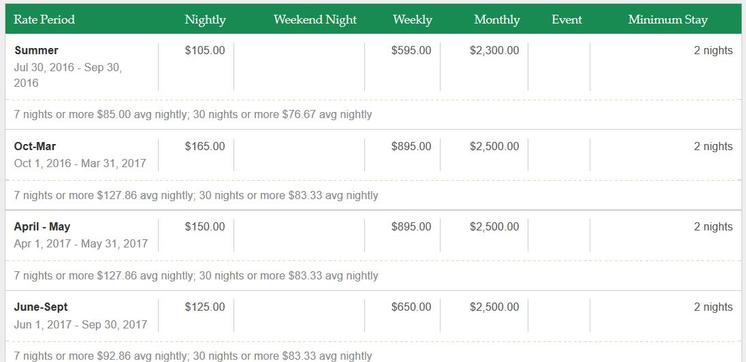The image size is (746, 362).
Task: Select the $2,300.00 monthly rate
Action: pos(494,50)
